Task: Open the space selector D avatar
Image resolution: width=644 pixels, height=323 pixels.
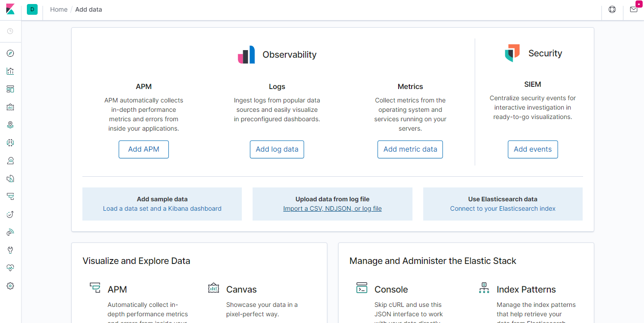Action: pyautogui.click(x=32, y=9)
